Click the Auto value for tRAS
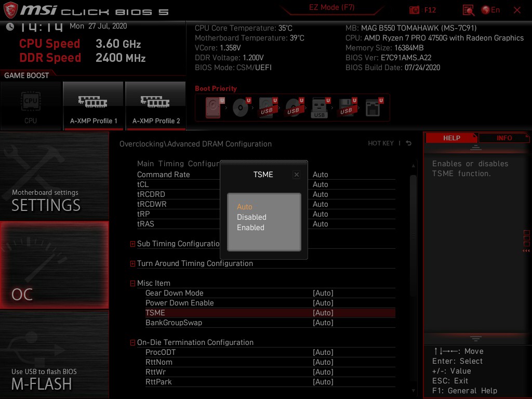 pyautogui.click(x=320, y=224)
